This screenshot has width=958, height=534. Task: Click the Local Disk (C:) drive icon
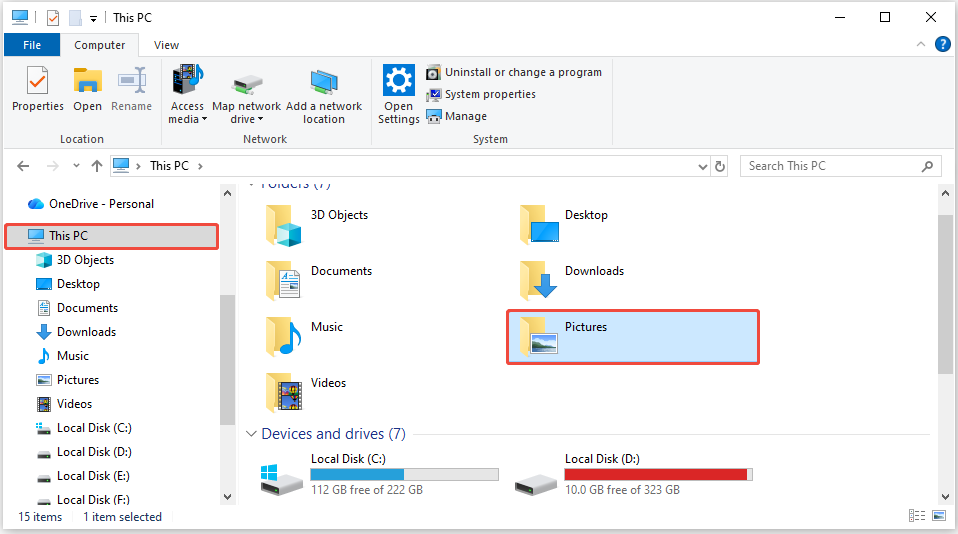click(281, 480)
